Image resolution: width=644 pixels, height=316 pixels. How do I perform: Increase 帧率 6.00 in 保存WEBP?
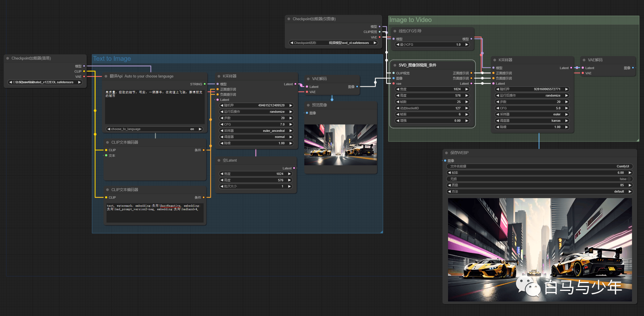point(630,173)
